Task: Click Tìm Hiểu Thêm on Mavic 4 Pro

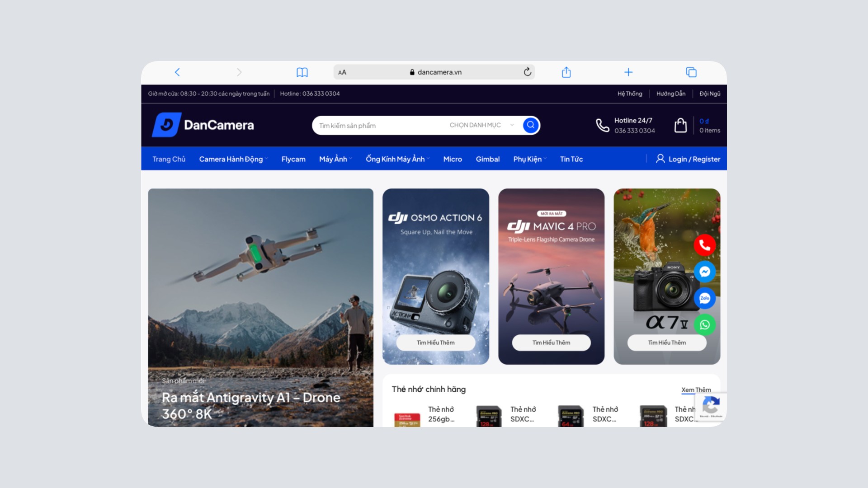Action: point(551,343)
